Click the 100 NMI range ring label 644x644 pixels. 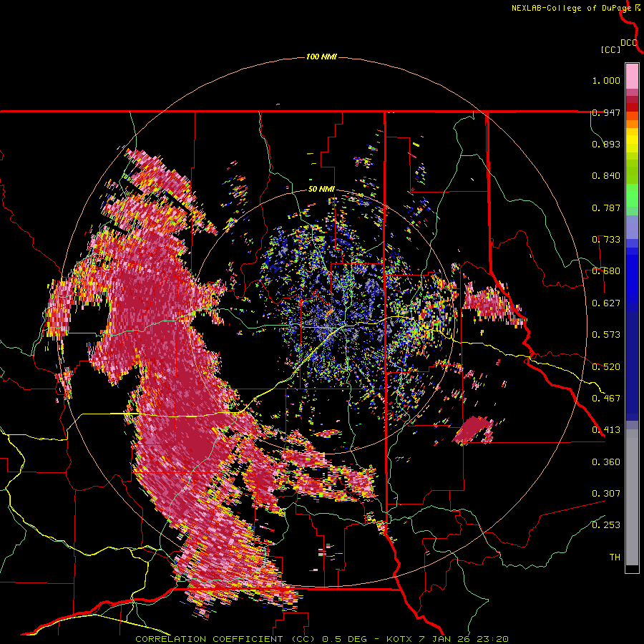[321, 57]
